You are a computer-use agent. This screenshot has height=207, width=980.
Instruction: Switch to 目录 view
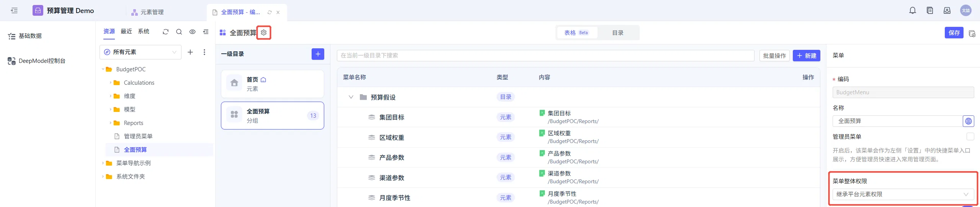(x=618, y=33)
